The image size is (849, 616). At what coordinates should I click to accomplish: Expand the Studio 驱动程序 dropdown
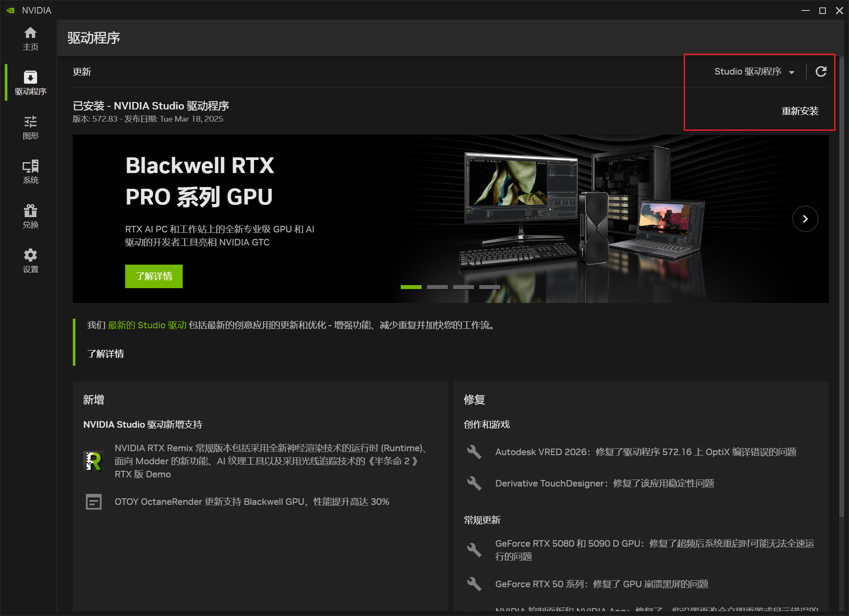click(747, 71)
